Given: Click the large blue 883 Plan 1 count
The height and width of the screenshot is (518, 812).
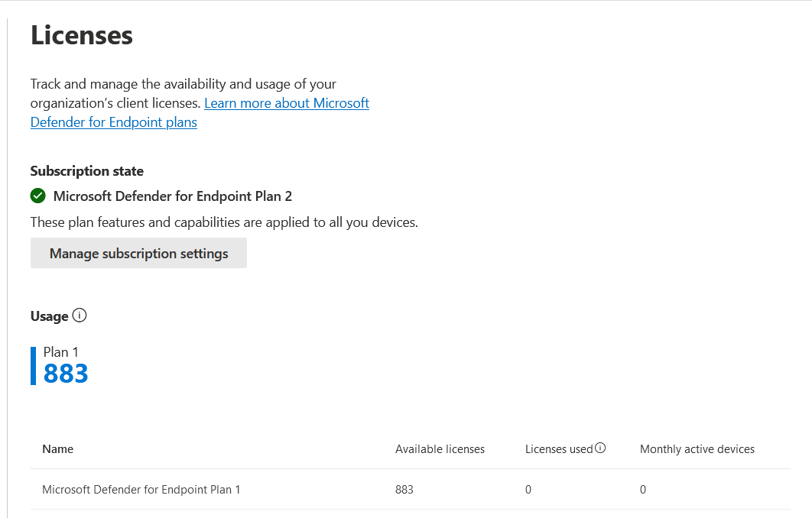Looking at the screenshot, I should point(66,374).
